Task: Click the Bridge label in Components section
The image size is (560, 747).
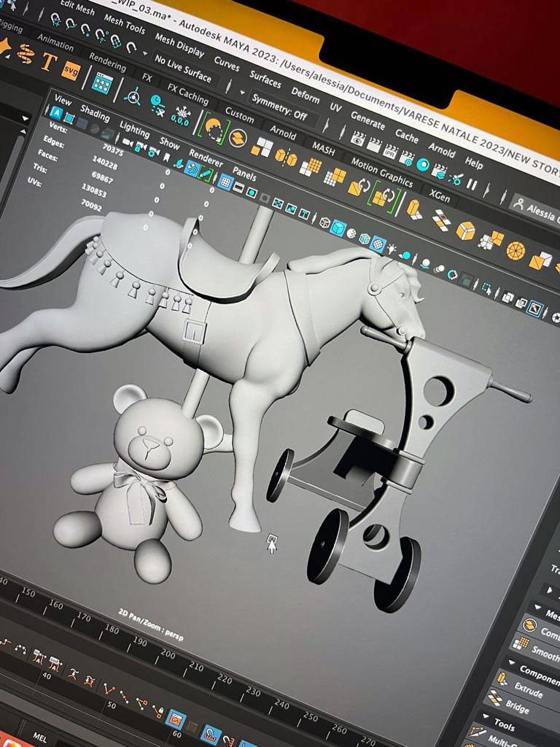Action: [x=517, y=708]
